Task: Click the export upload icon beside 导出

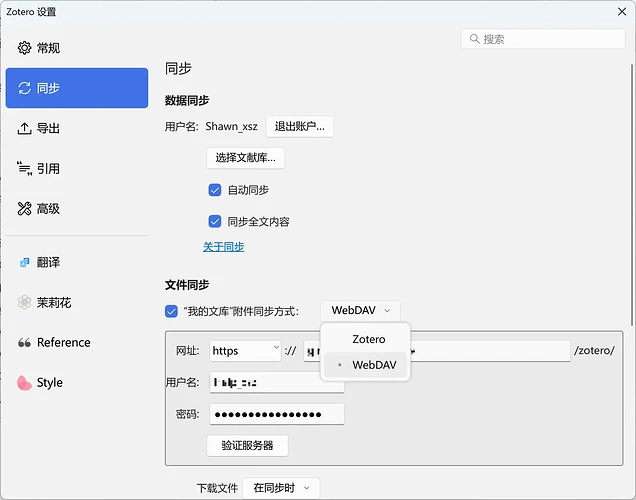Action: (24, 128)
